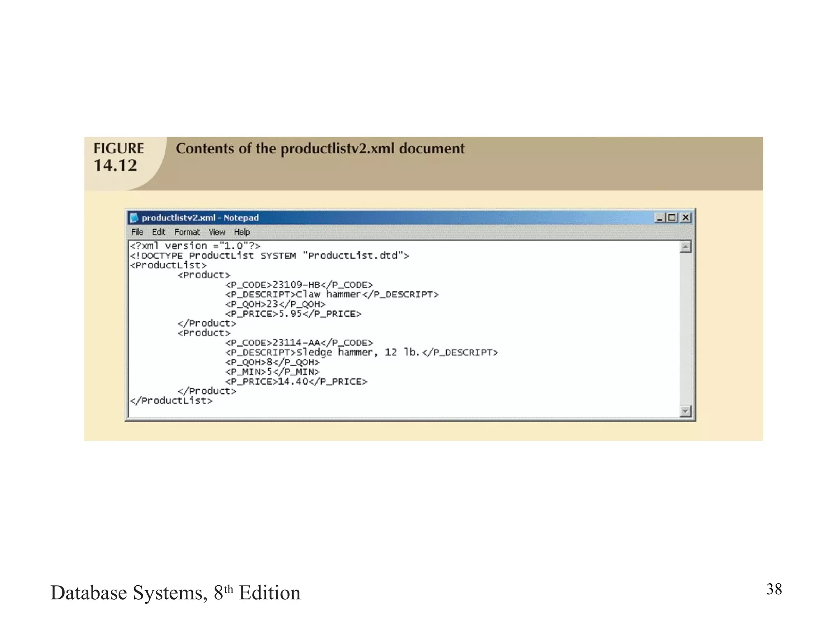Click the <P_QOH>8</P_QOH> line

[x=272, y=362]
